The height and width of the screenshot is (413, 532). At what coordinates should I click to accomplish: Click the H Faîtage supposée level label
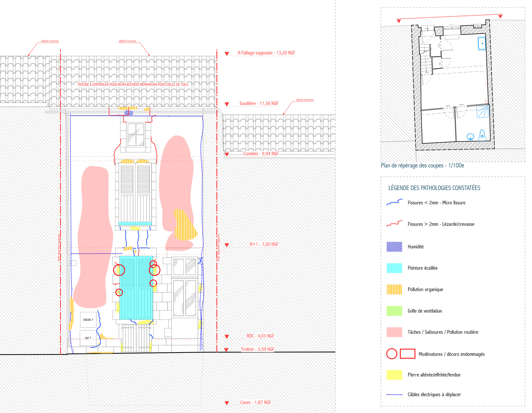pos(266,53)
